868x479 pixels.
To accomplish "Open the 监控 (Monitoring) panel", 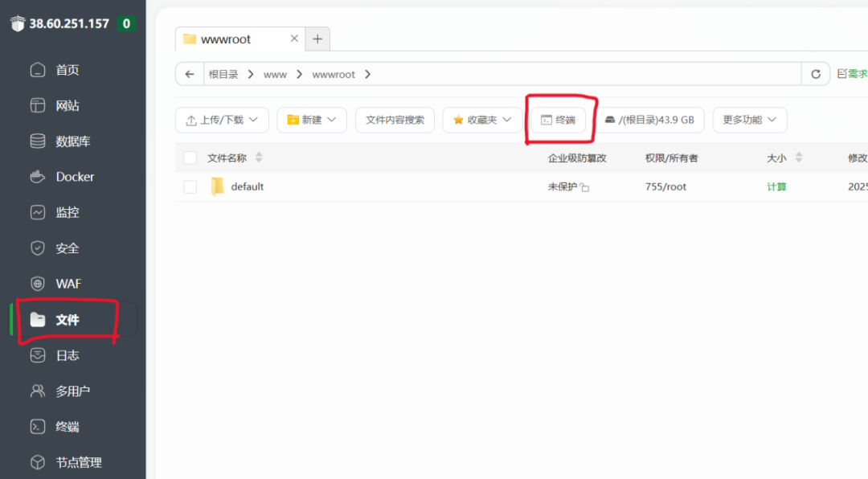I will 67,211.
